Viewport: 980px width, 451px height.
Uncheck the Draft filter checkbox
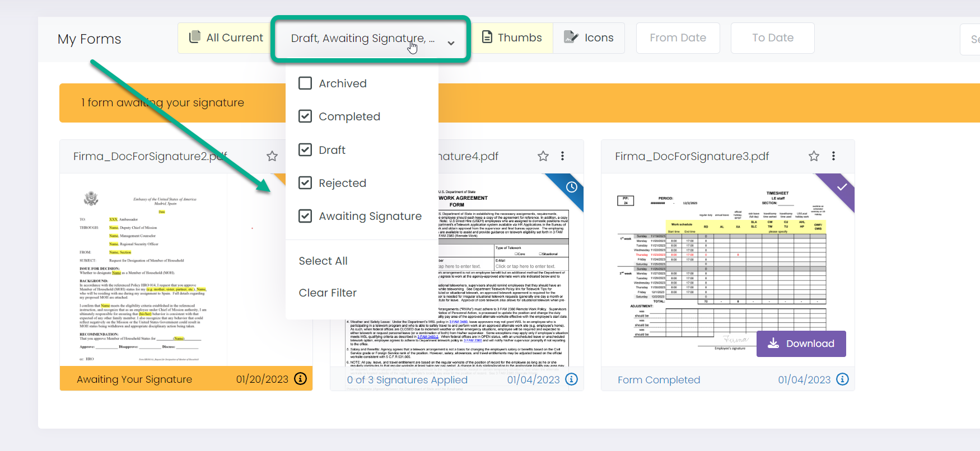(x=305, y=150)
